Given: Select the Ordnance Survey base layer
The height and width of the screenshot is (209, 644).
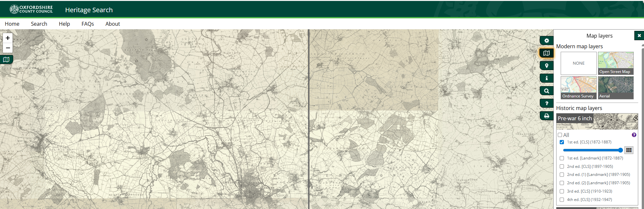Looking at the screenshot, I should point(578,88).
